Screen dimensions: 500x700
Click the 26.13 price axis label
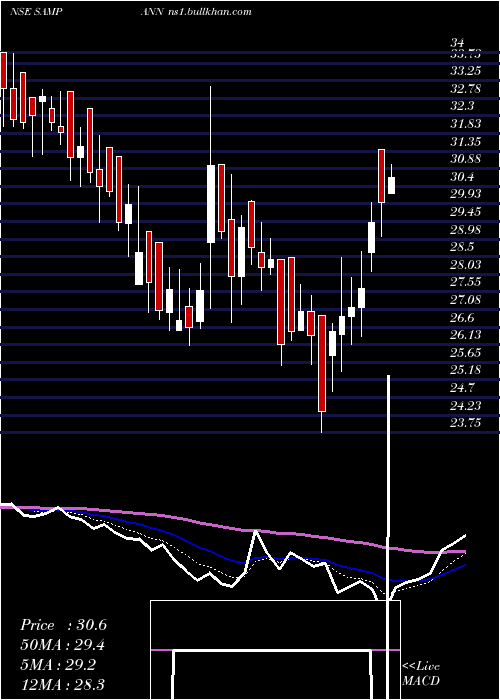click(465, 335)
